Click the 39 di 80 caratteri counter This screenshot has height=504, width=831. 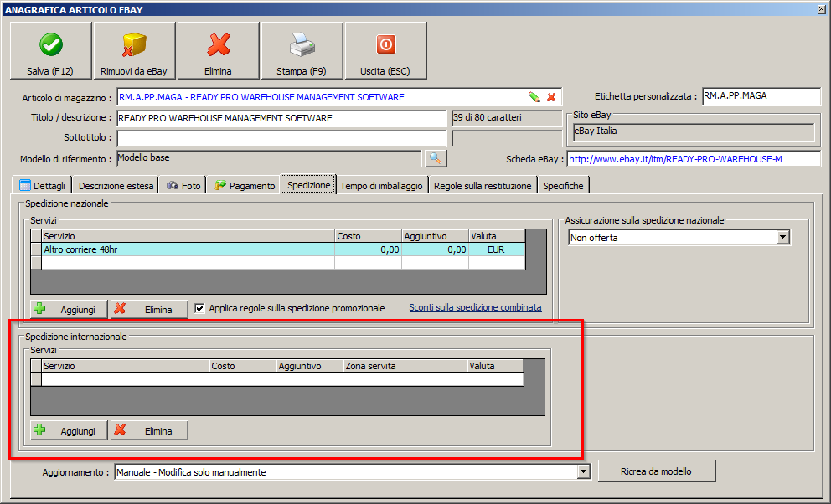[507, 118]
